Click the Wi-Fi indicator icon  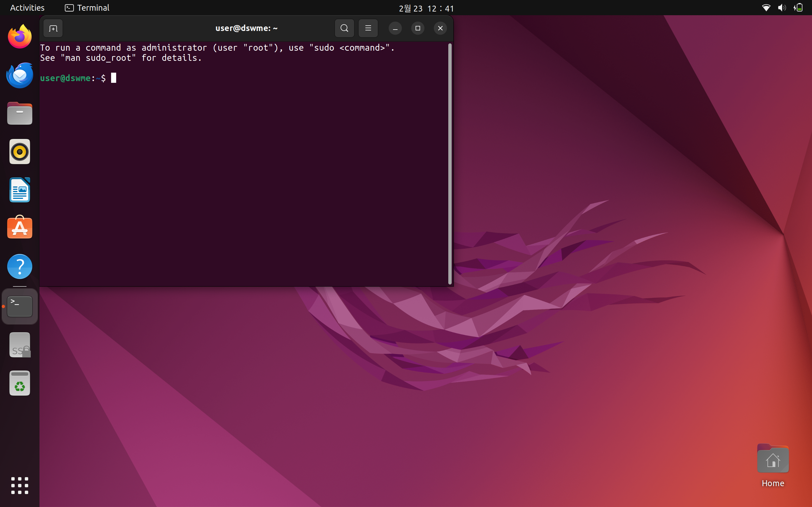click(766, 8)
